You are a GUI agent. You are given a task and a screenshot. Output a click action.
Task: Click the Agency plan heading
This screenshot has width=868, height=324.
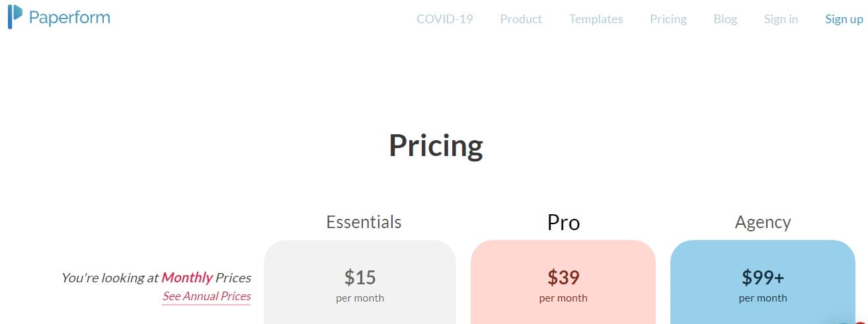point(762,222)
